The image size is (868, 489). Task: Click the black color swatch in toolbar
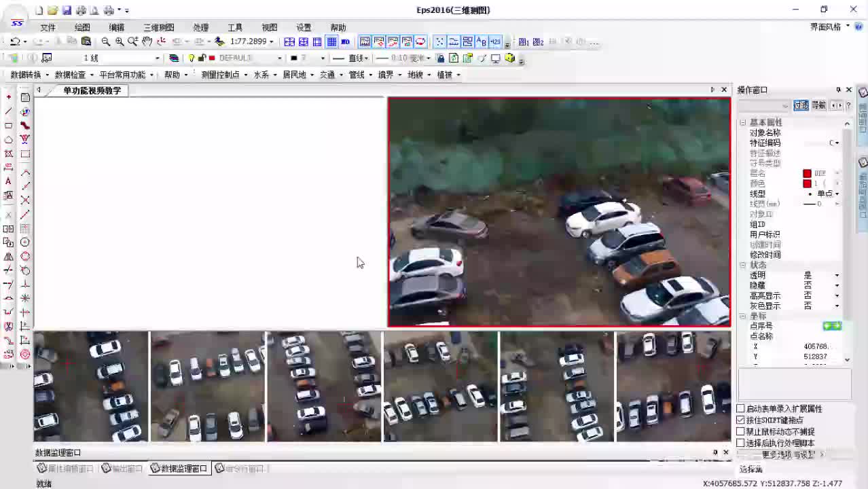[x=293, y=58]
